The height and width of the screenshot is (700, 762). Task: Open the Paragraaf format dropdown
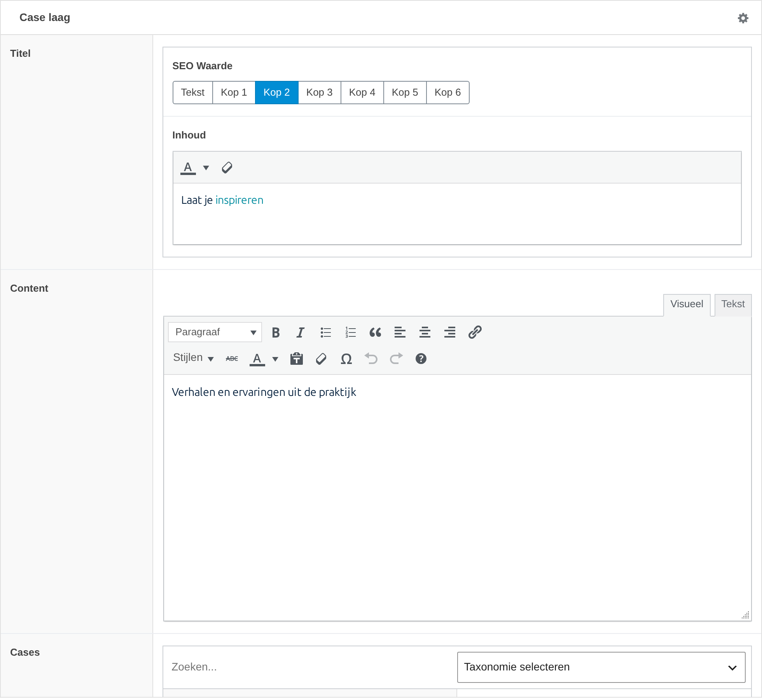click(x=215, y=332)
